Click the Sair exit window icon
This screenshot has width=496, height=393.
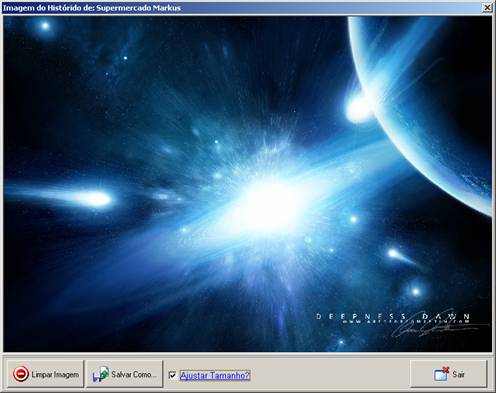[441, 374]
